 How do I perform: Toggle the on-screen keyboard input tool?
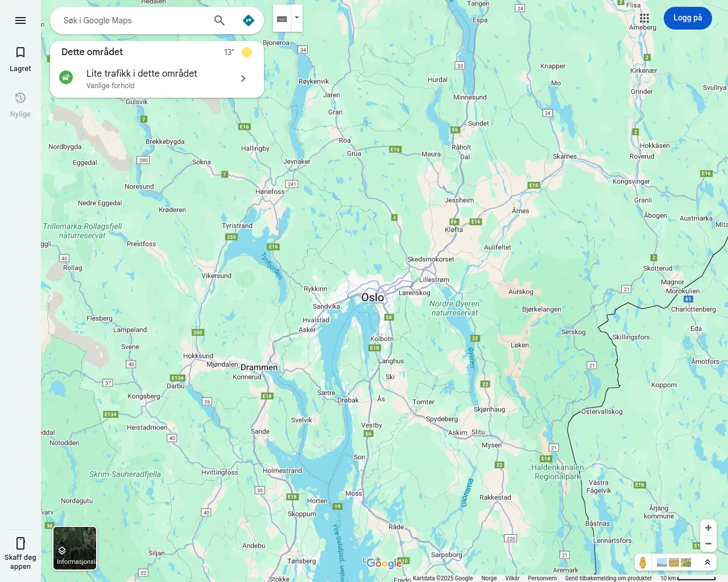282,19
